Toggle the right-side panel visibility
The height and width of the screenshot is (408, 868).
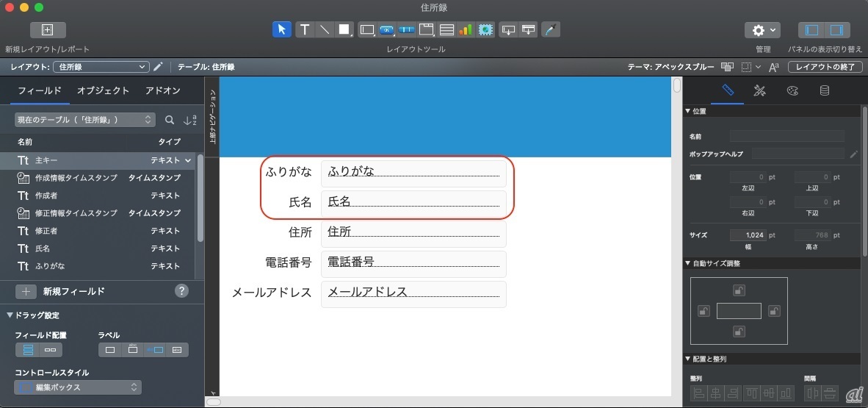coord(836,30)
